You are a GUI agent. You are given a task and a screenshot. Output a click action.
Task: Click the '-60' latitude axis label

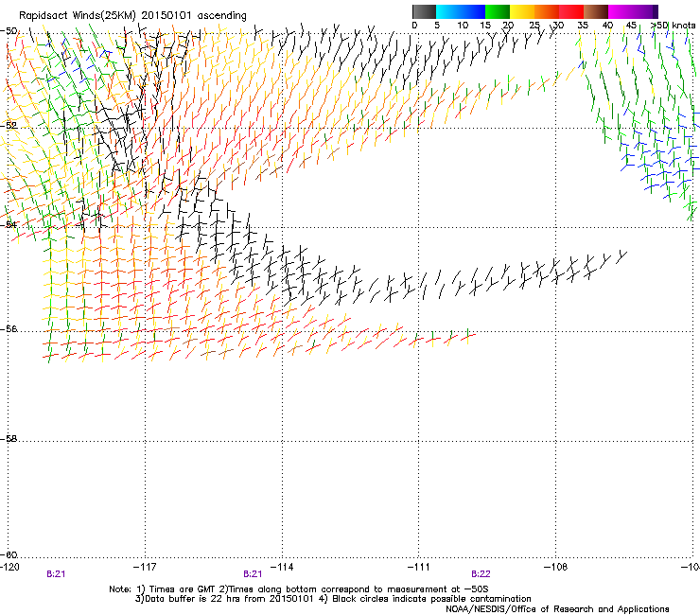point(9,555)
